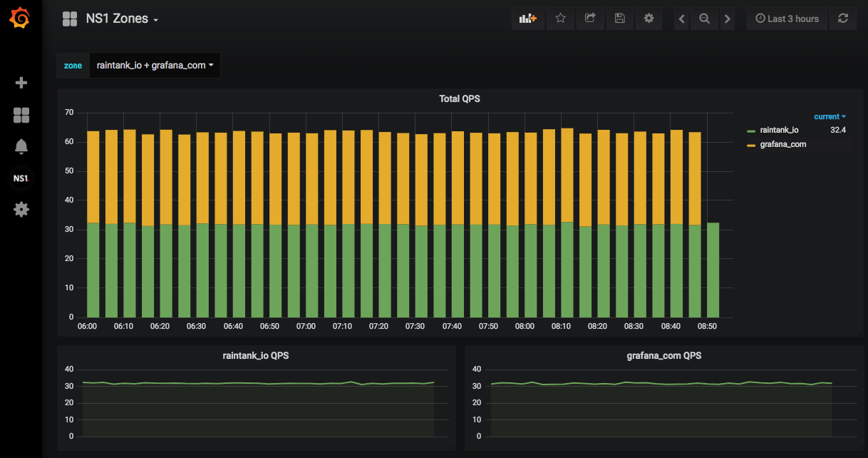This screenshot has width=868, height=458.
Task: Click the Add panel toolbar icon
Action: click(528, 19)
